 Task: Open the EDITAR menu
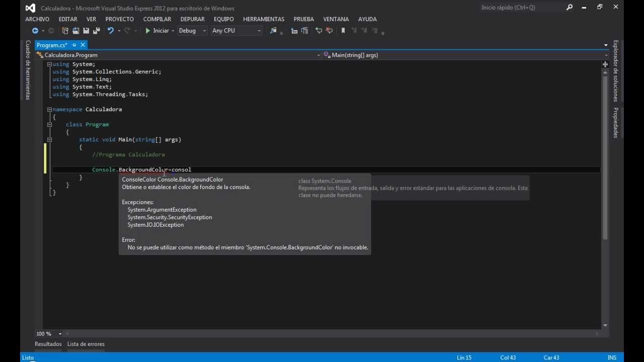point(68,19)
